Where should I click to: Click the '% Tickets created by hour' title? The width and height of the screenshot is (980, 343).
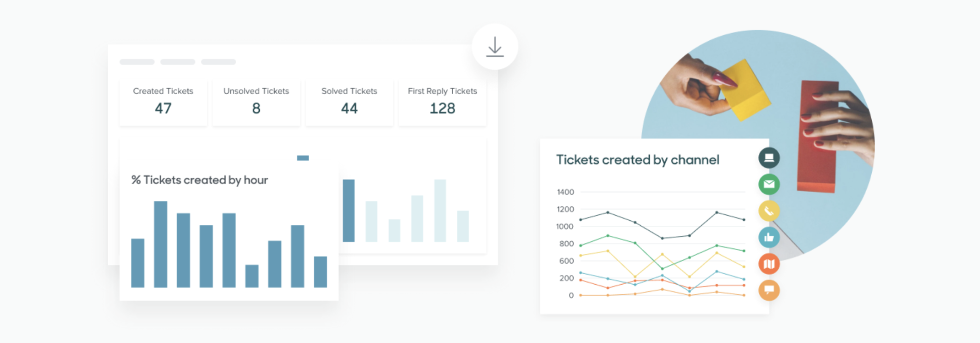(x=199, y=180)
